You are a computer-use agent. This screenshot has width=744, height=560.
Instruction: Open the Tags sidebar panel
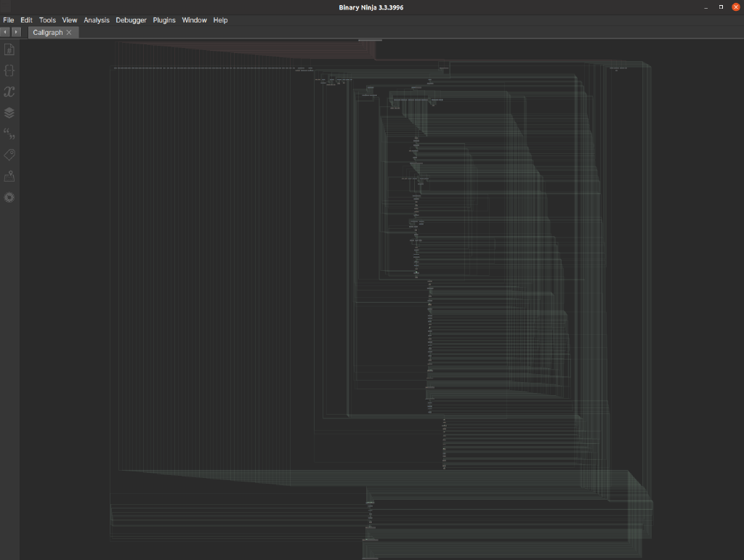click(9, 154)
